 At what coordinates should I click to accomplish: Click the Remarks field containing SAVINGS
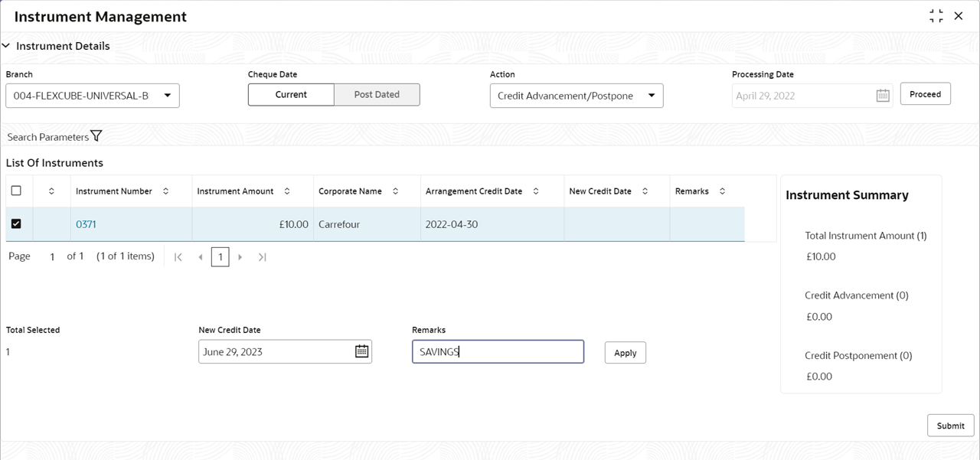[x=498, y=351]
